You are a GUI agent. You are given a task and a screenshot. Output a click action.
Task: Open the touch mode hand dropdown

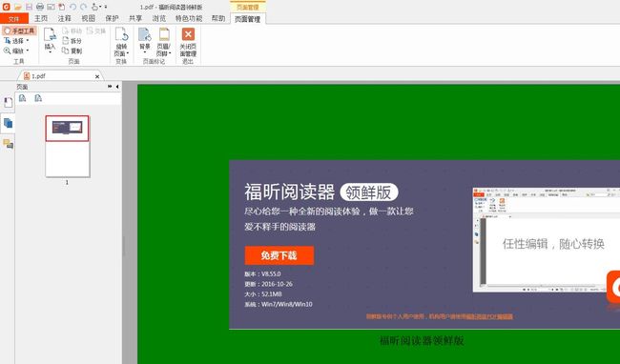pos(96,7)
